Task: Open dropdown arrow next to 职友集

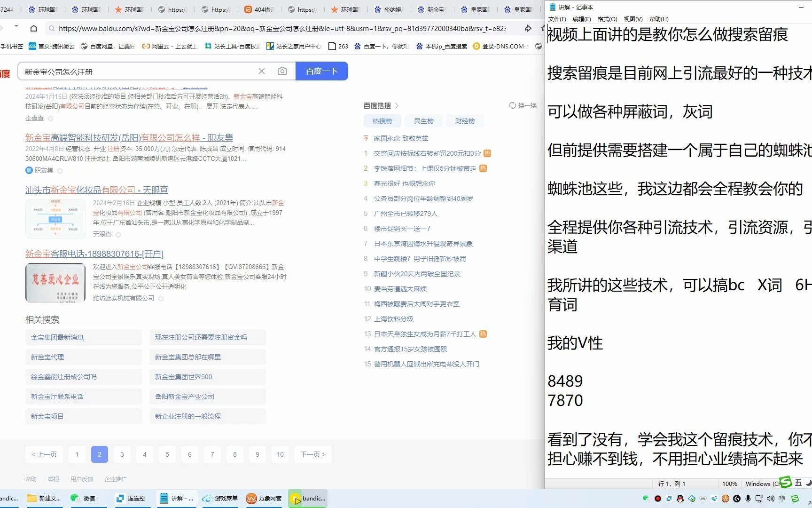Action: pos(60,171)
